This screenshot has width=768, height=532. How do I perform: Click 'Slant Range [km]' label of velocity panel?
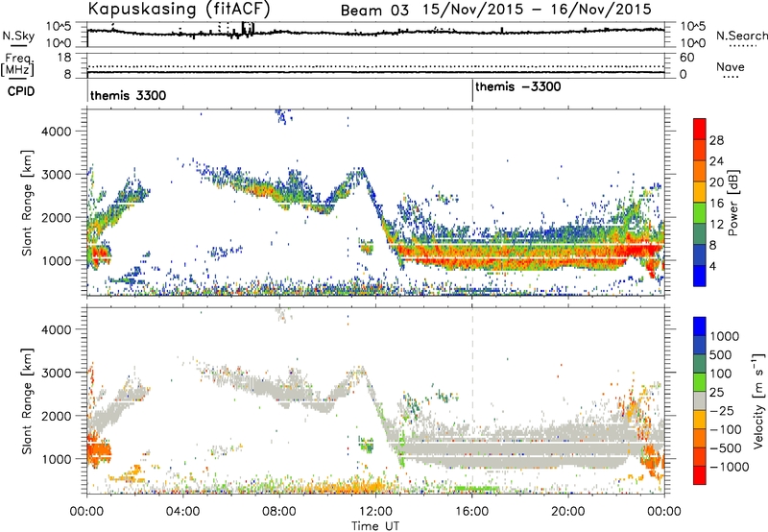click(x=27, y=400)
